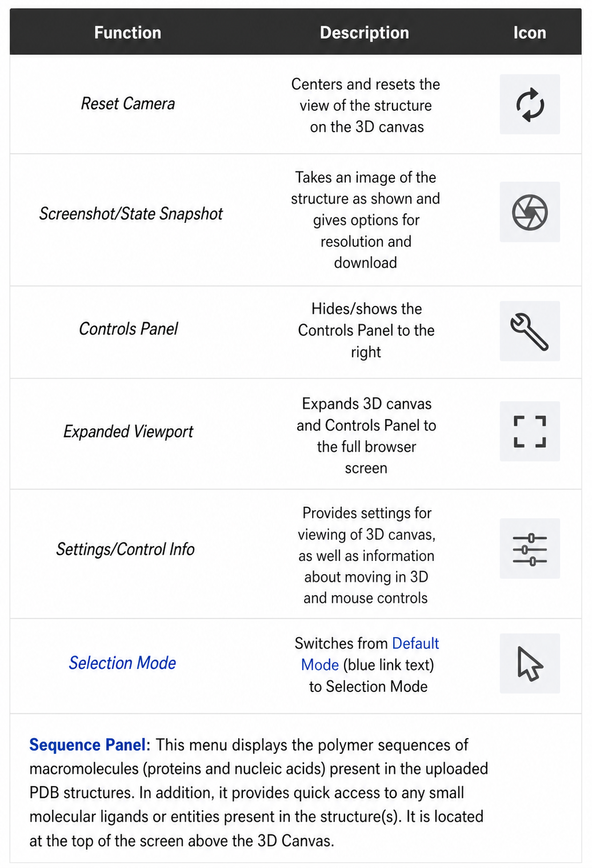
Task: Click the Reset Camera description text
Action: (x=366, y=105)
